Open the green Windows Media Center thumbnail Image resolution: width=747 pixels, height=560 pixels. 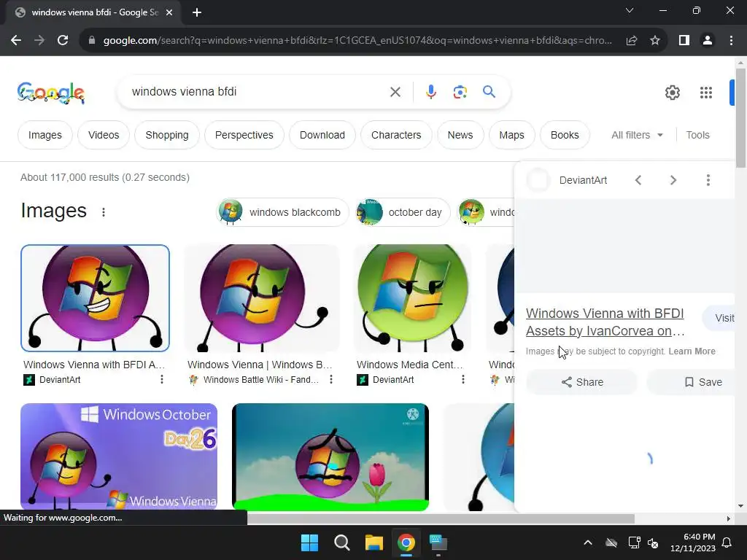click(x=413, y=298)
